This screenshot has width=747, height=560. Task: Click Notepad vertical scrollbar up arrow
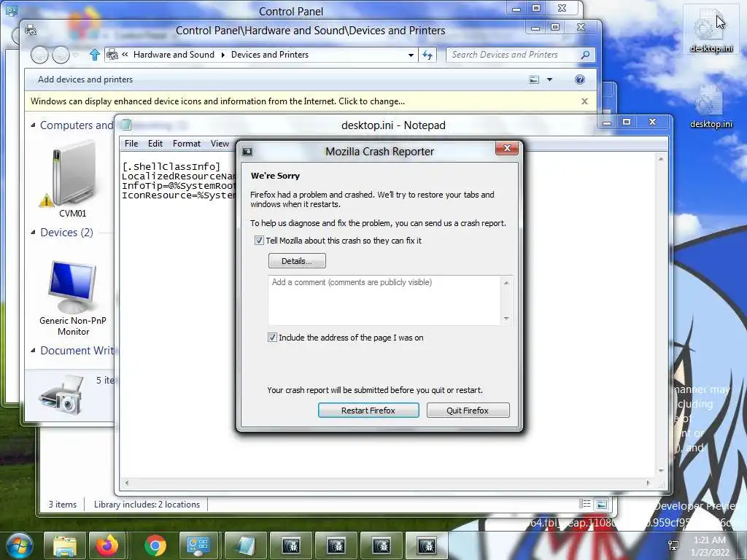point(661,158)
